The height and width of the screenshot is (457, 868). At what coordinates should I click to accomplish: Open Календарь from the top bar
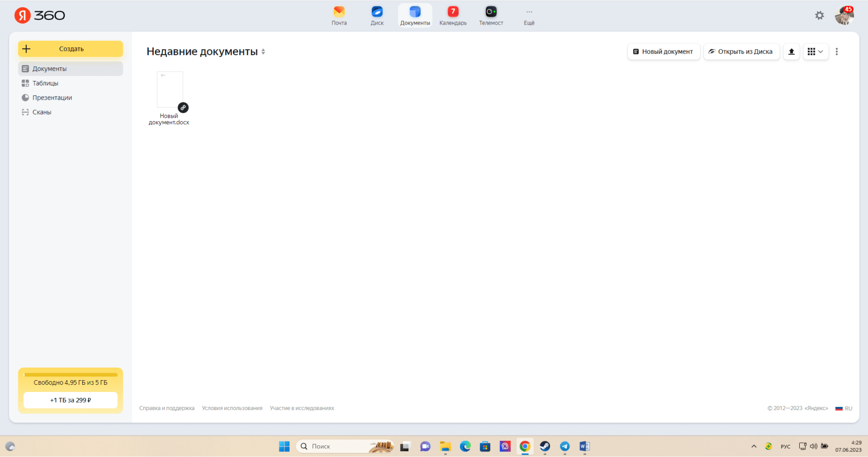453,15
